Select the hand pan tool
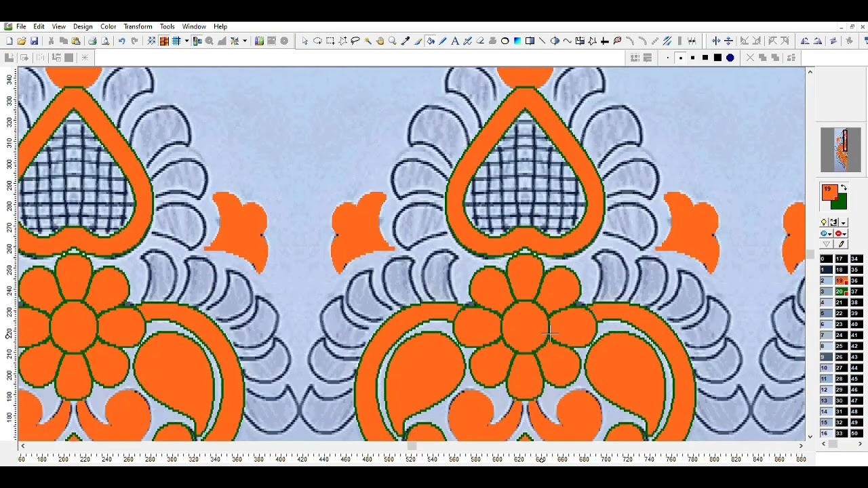868x488 pixels. tap(380, 41)
